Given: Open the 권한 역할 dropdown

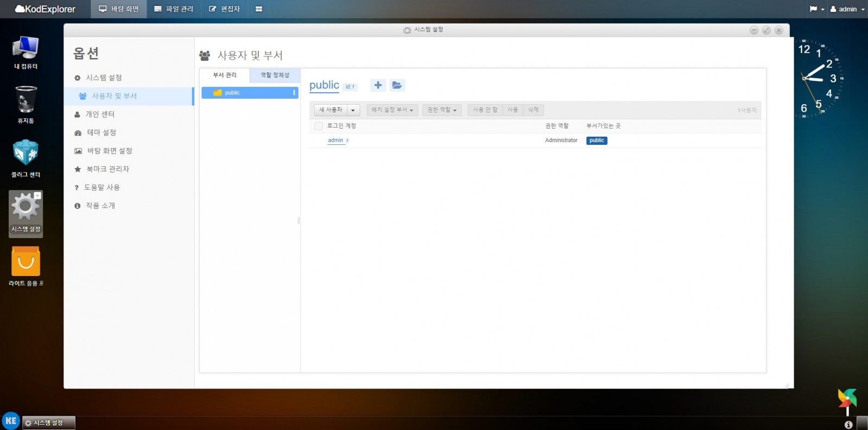Looking at the screenshot, I should (x=442, y=110).
